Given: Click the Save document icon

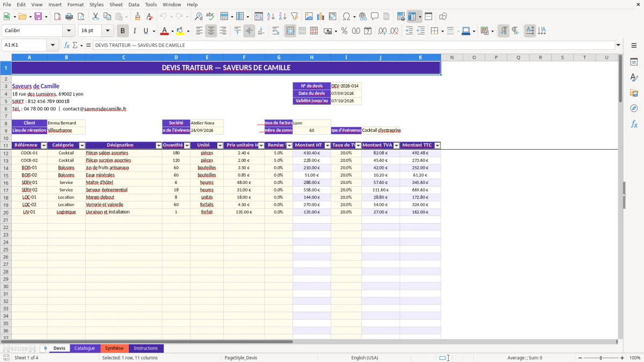Looking at the screenshot, I should point(38,16).
